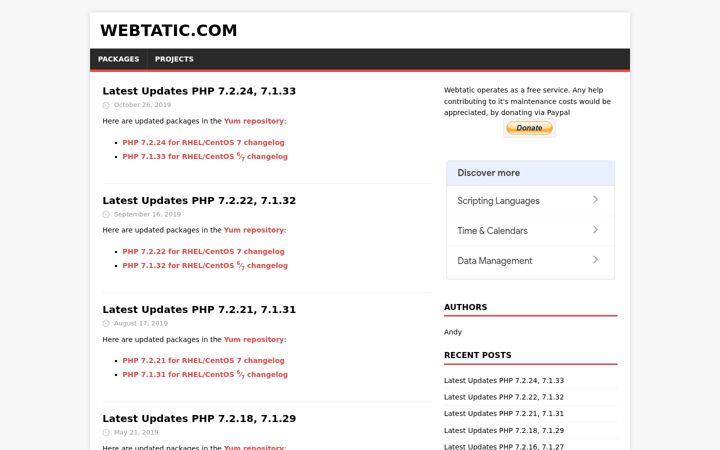The image size is (720, 450).
Task: Open PHP 7.1.33 for RHEL/CentOS 6/7 changelog
Action: point(205,157)
